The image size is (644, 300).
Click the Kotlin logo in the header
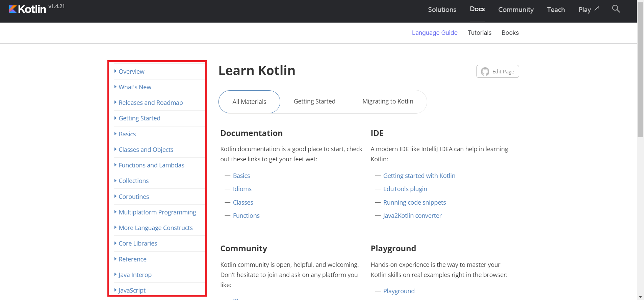27,9
